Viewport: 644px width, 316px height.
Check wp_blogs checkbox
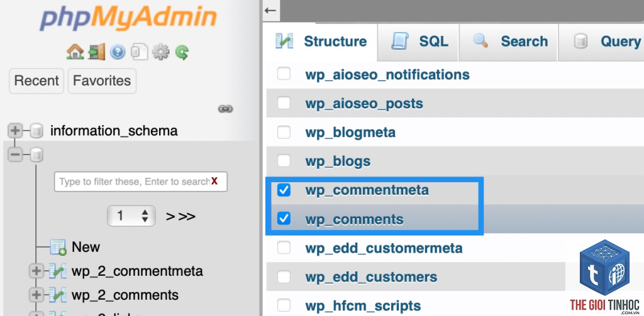(x=284, y=161)
